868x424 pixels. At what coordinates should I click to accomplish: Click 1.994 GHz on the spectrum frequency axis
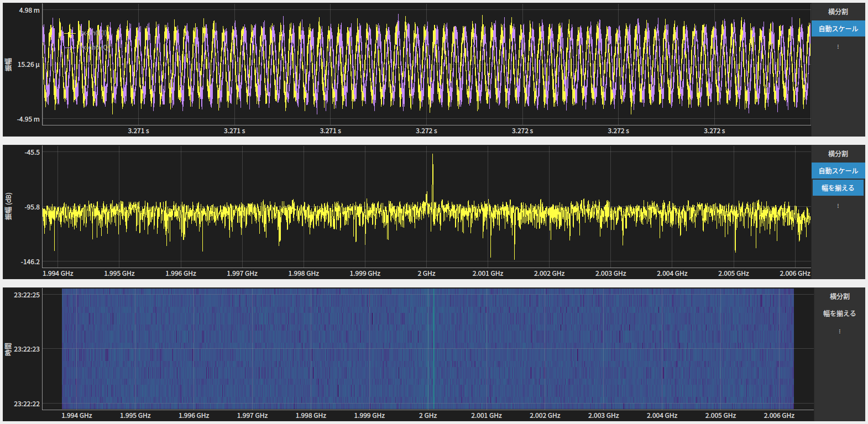tap(58, 274)
